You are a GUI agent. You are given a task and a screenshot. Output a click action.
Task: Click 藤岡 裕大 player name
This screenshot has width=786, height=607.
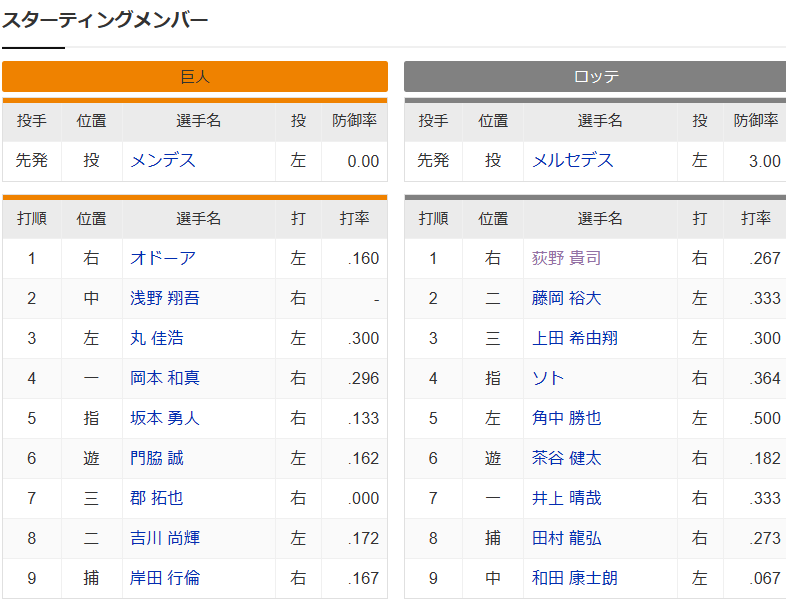click(566, 298)
